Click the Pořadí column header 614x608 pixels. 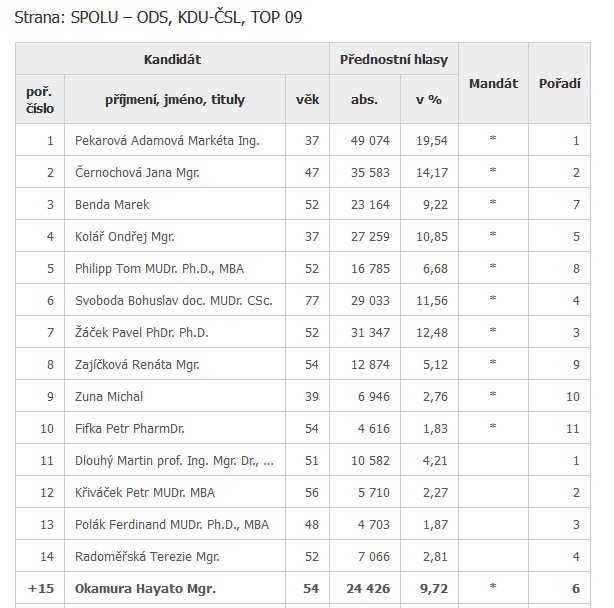[x=559, y=83]
